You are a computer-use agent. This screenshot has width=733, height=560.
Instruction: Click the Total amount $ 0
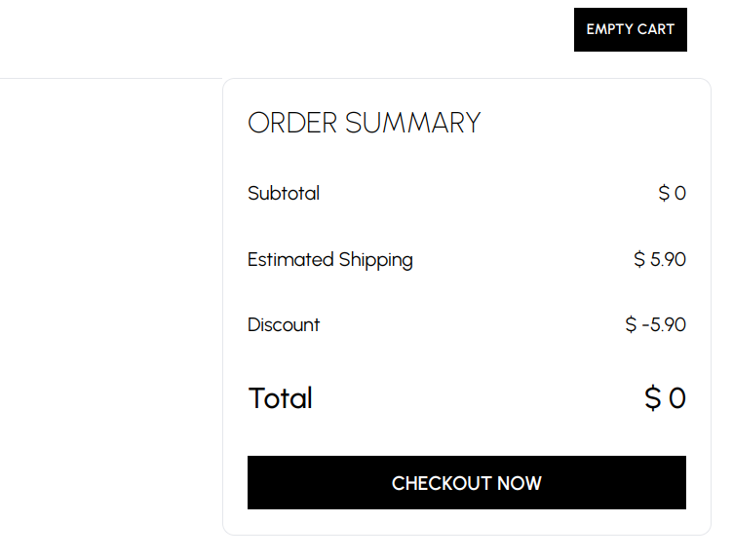(666, 398)
